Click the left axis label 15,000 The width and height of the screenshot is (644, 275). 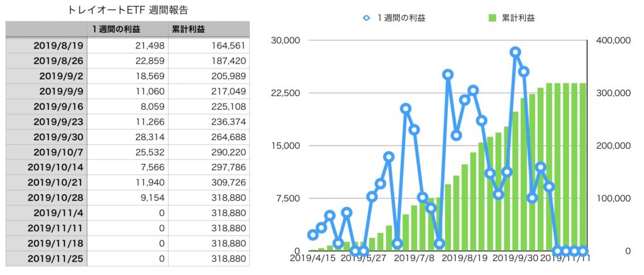click(x=286, y=146)
